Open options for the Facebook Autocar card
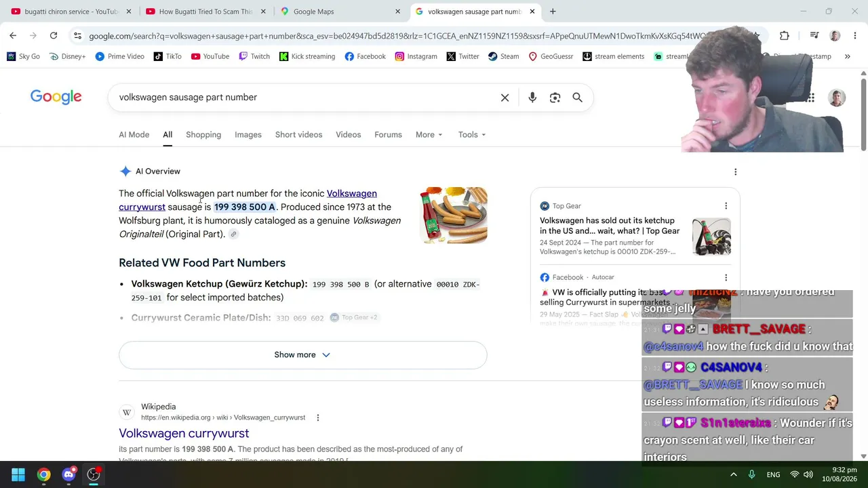 (726, 277)
